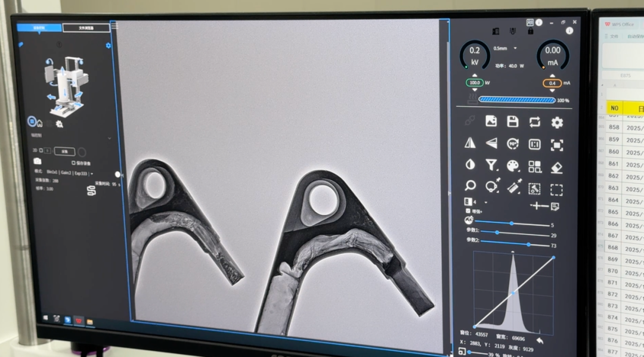Click the pinned lasso annotation icon

[x=492, y=185]
